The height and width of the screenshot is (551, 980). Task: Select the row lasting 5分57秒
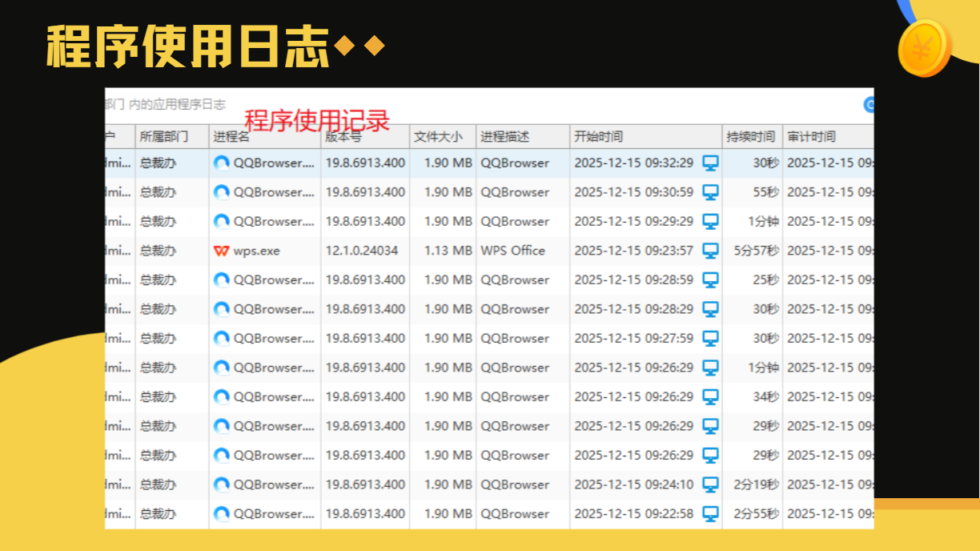(x=489, y=251)
